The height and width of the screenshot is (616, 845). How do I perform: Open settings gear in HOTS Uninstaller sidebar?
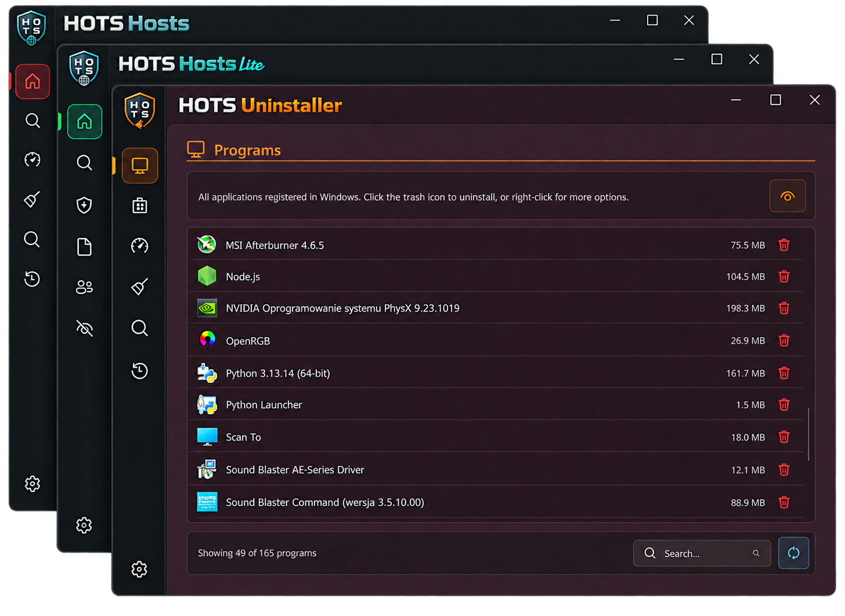point(139,569)
